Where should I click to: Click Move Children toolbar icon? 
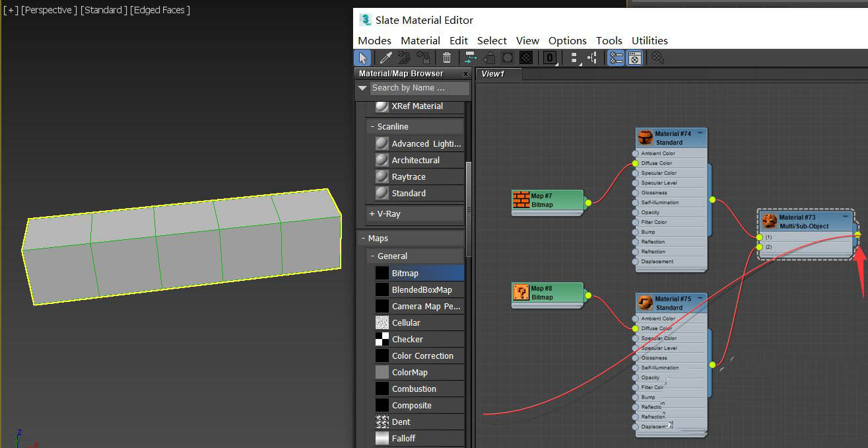point(471,58)
